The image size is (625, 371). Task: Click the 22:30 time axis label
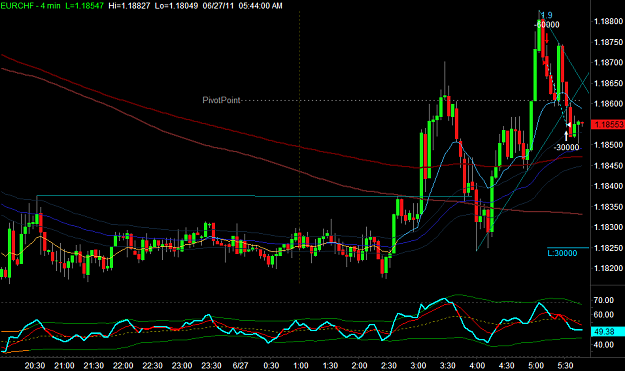pos(152,365)
